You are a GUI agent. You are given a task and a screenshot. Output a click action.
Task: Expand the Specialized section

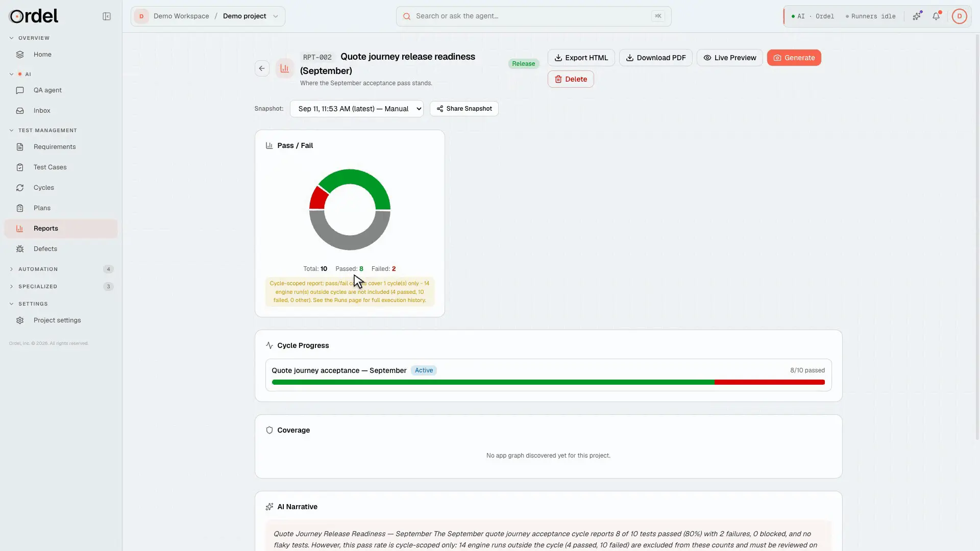(61, 287)
